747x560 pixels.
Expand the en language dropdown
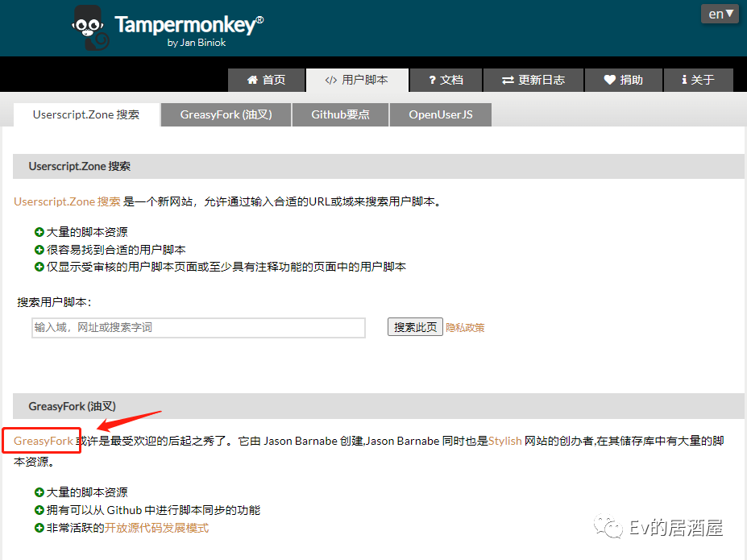(x=720, y=14)
